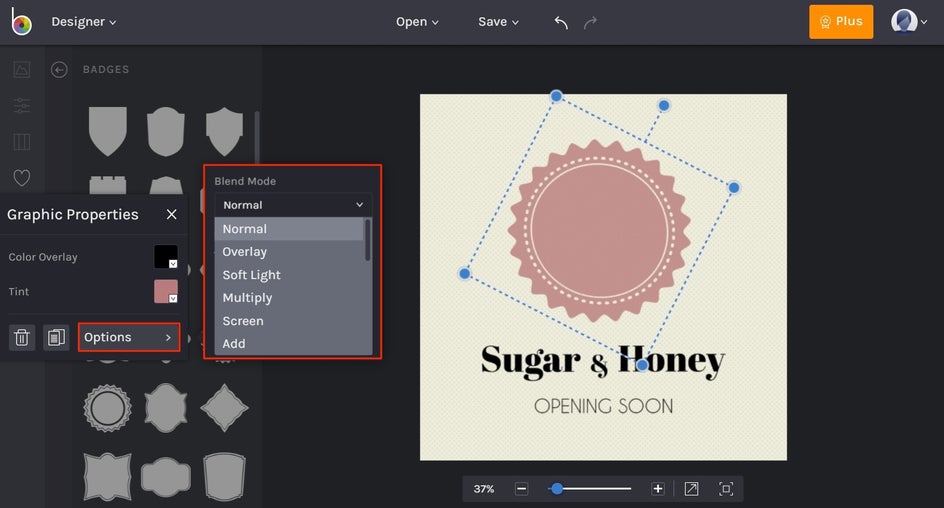Click the zoom out minus icon
Viewport: 944px width, 508px height.
(x=522, y=489)
